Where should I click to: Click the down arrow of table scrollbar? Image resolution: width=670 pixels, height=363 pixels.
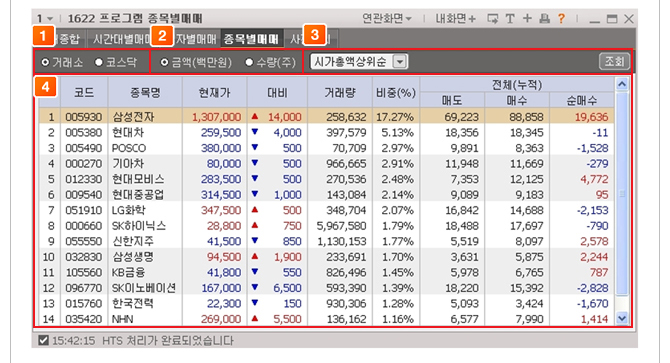point(622,318)
